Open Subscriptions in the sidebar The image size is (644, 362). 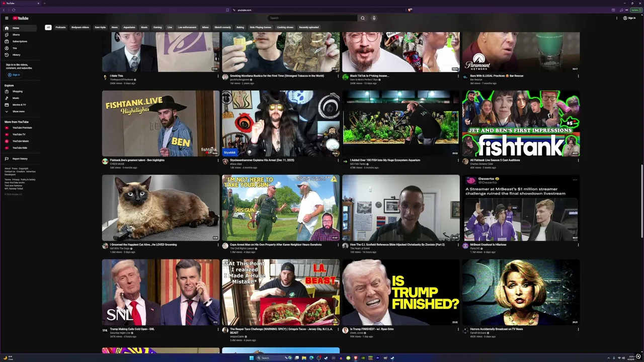tap(19, 41)
